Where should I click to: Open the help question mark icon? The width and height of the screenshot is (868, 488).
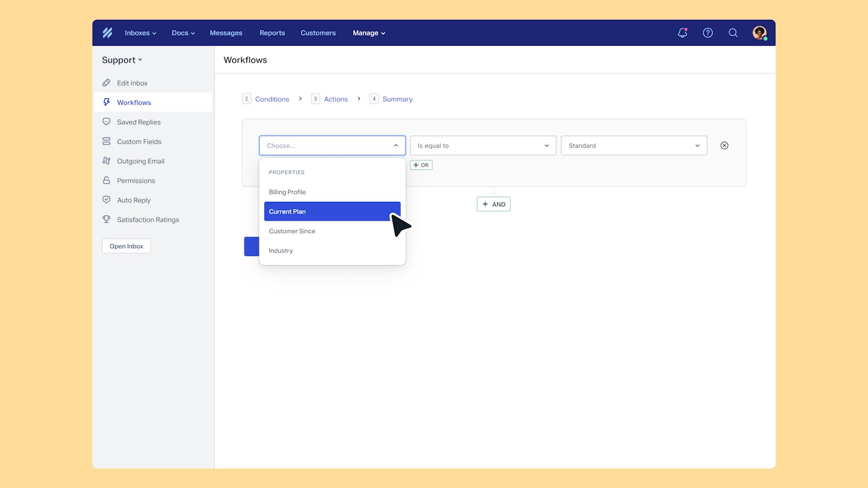(x=708, y=33)
